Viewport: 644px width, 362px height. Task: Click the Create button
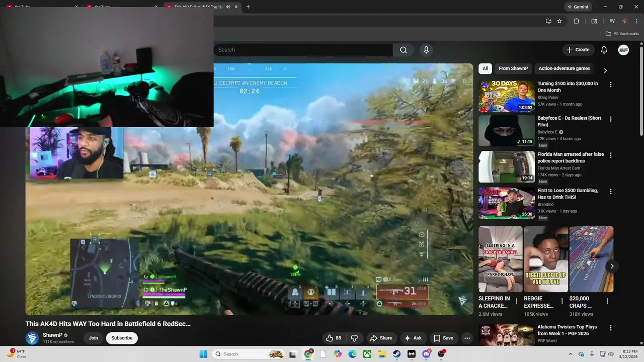point(578,50)
